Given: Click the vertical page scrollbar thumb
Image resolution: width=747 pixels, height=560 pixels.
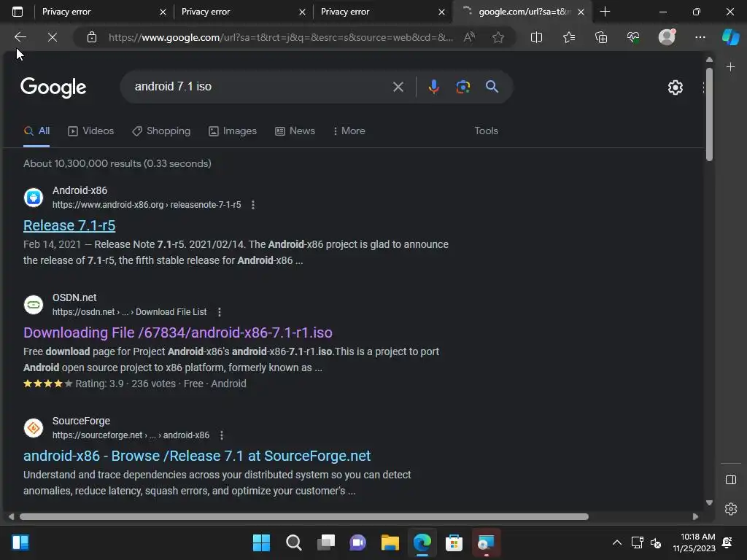Looking at the screenshot, I should click(709, 114).
